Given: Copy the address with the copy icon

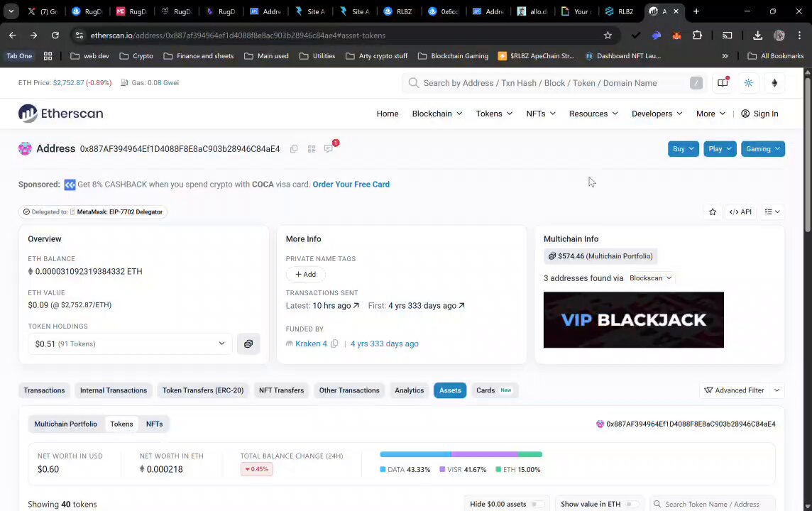Looking at the screenshot, I should 294,149.
